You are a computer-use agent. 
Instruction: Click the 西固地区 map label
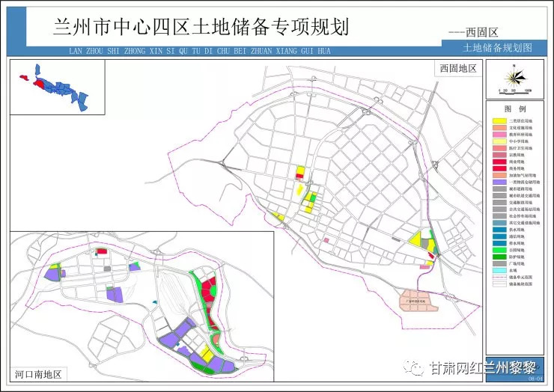pos(458,69)
